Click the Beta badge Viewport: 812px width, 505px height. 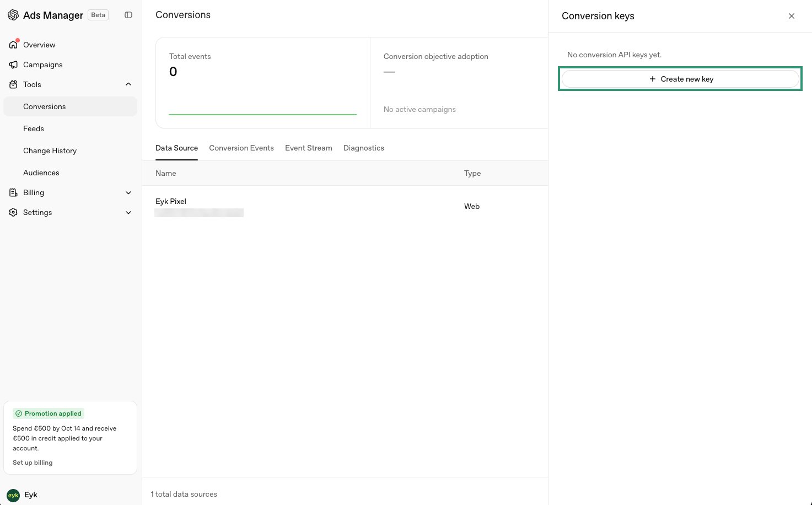pyautogui.click(x=98, y=15)
